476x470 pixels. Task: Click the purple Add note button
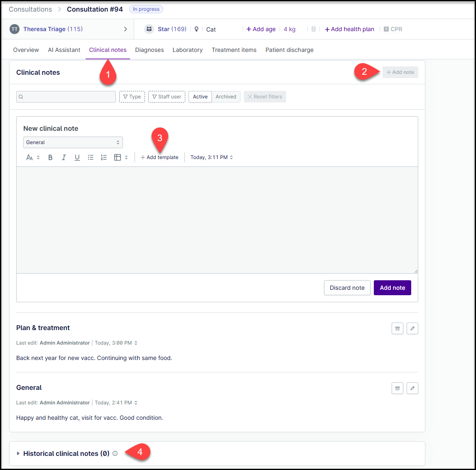click(x=392, y=288)
